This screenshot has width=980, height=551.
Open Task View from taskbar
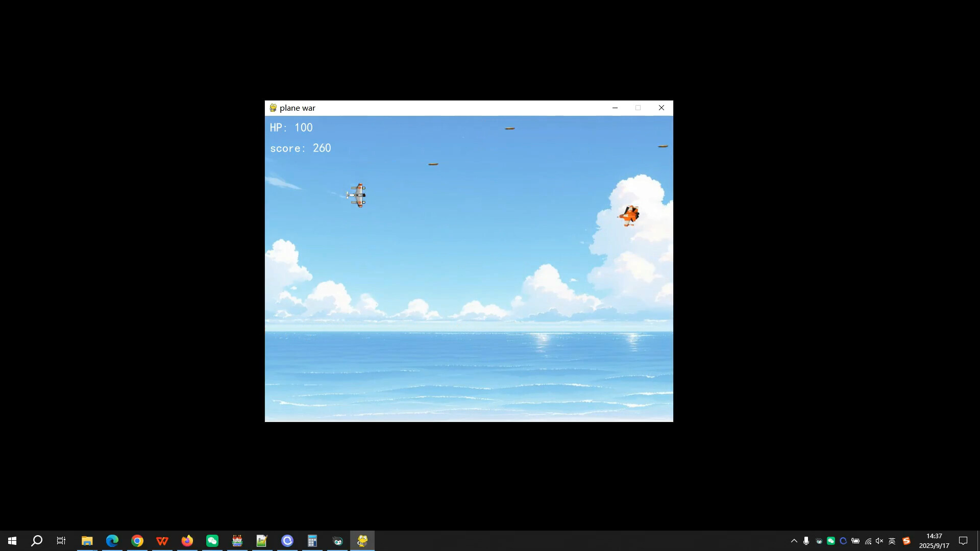(61, 541)
